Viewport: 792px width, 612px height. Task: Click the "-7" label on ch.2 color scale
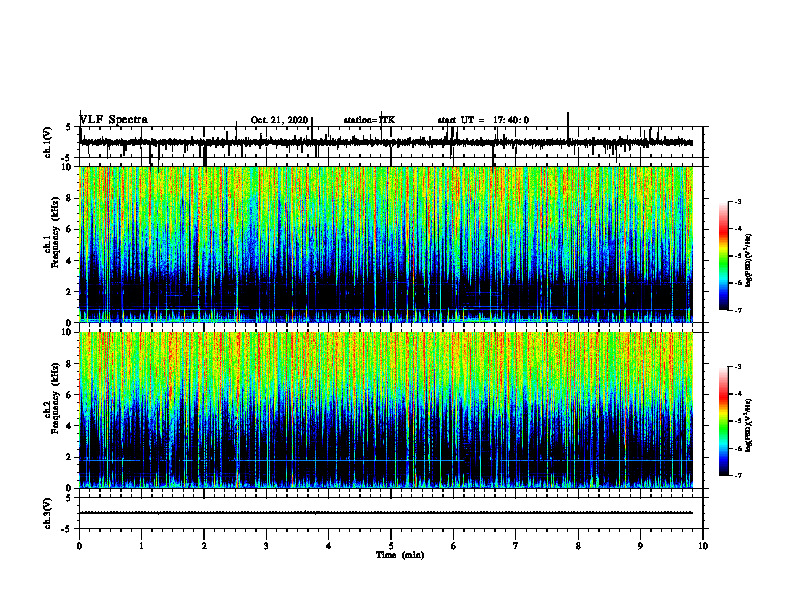[737, 475]
